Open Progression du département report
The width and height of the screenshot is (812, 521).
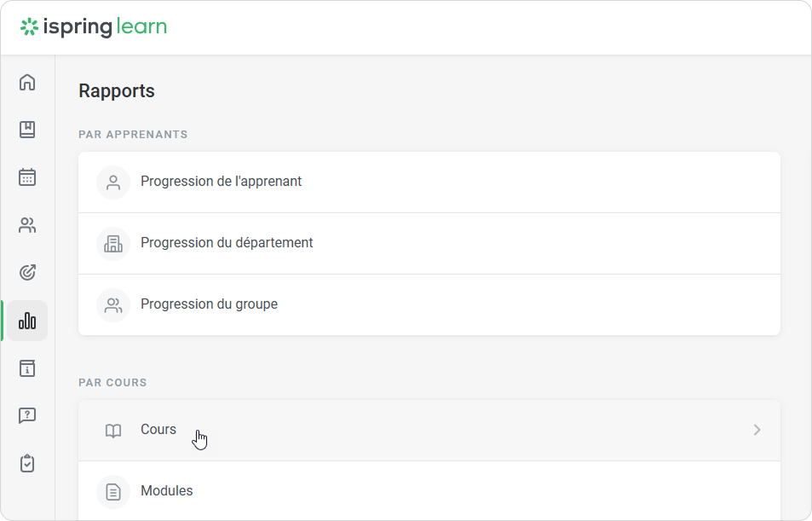tap(227, 243)
